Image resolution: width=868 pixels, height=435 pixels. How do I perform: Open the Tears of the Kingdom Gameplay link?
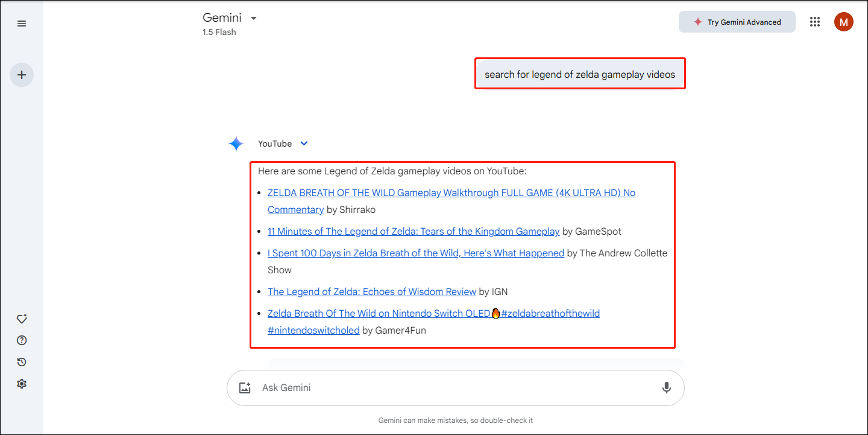click(414, 232)
